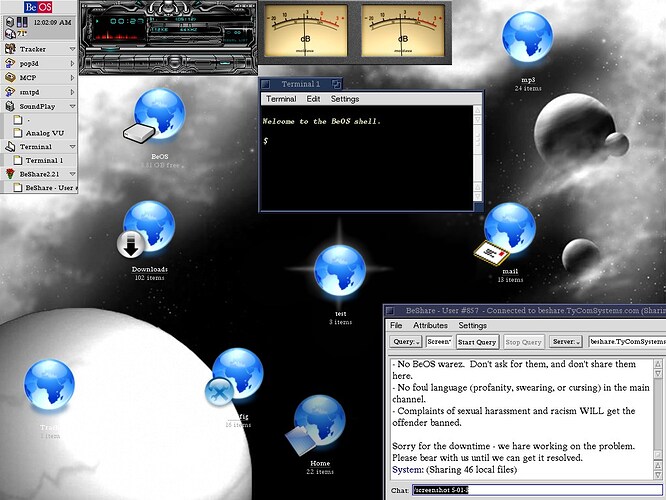666x500 pixels.
Task: Open the Attributes menu in BeShare
Action: click(430, 325)
